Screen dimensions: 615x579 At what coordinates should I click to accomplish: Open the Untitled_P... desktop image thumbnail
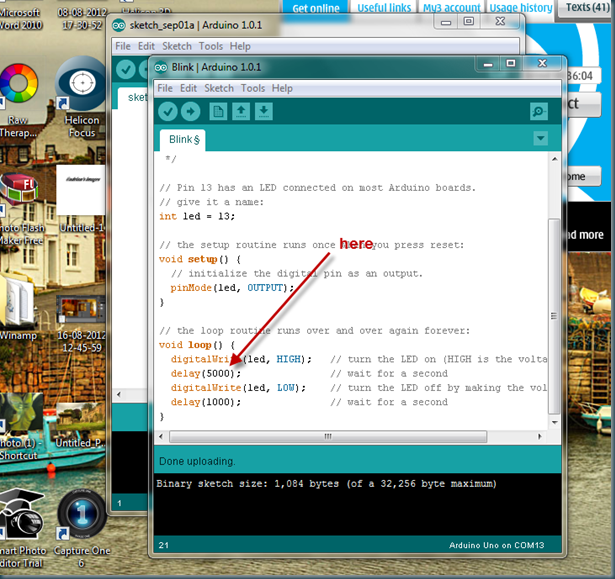pos(80,425)
